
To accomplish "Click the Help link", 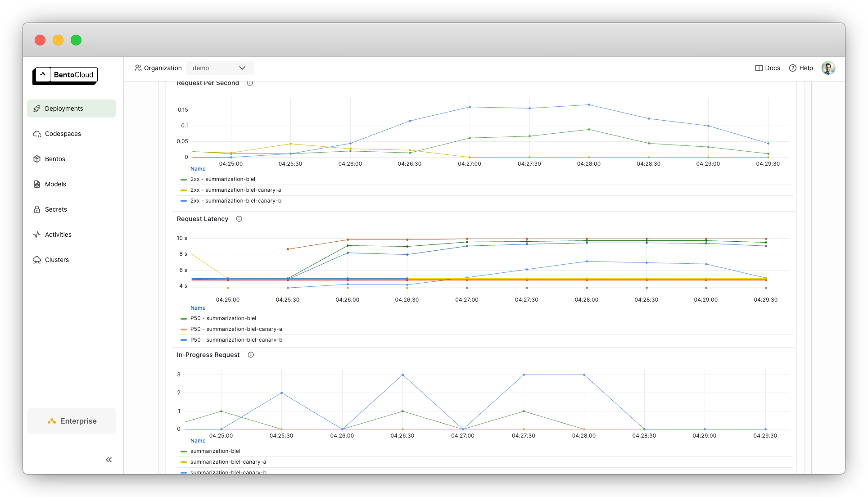I will 801,68.
